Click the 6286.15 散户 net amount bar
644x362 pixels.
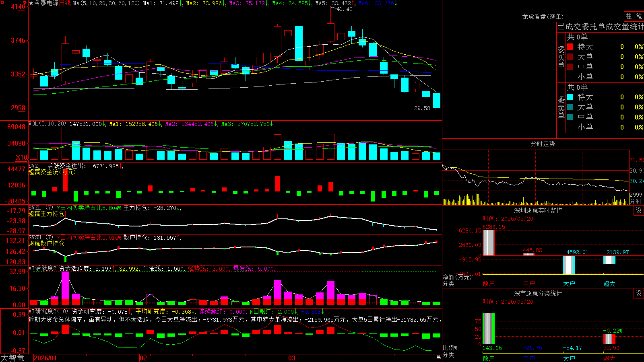click(489, 243)
